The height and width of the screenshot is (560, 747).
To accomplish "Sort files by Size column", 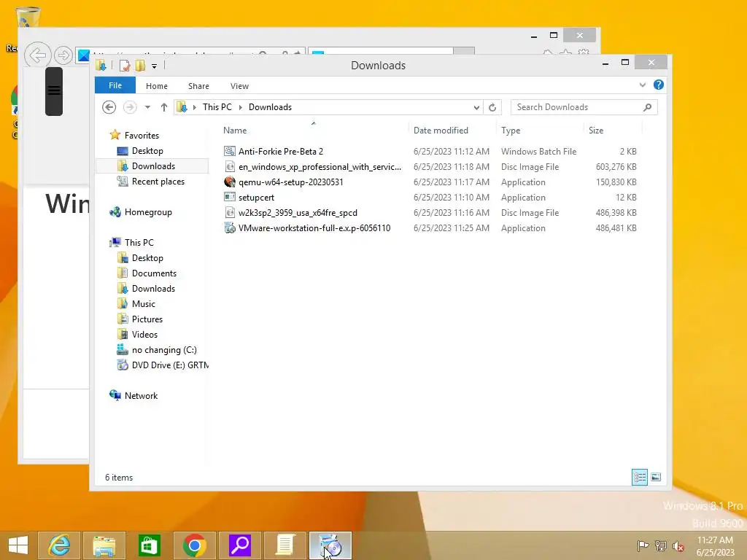I will pos(596,131).
